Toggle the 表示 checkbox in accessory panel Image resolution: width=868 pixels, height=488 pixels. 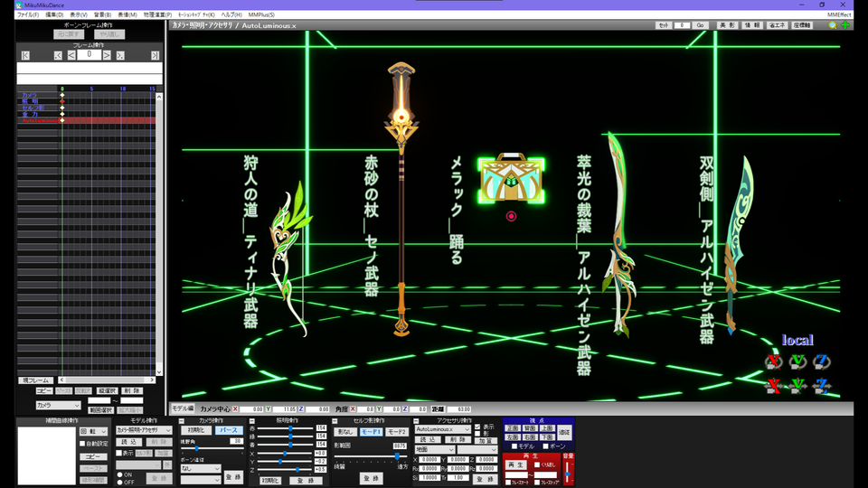coord(477,427)
